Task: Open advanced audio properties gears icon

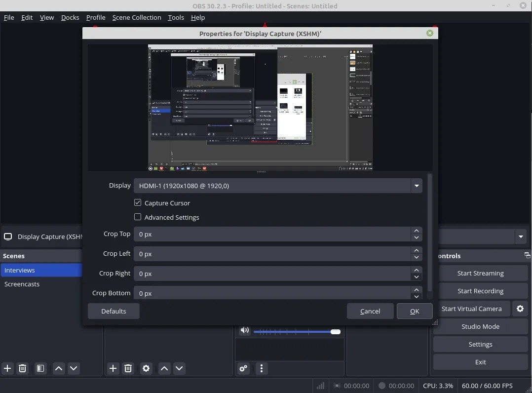Action: pos(243,368)
